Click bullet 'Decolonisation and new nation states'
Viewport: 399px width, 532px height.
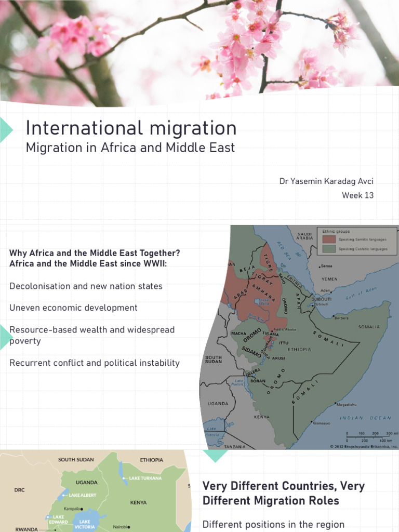[x=86, y=286]
